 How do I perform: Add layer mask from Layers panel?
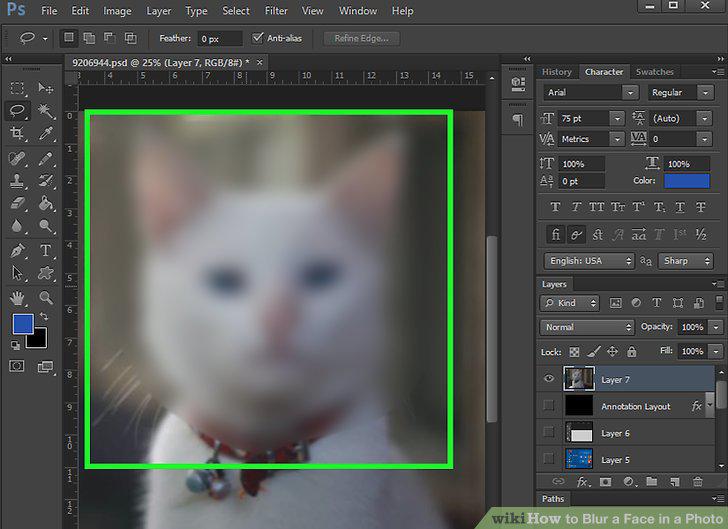click(605, 482)
